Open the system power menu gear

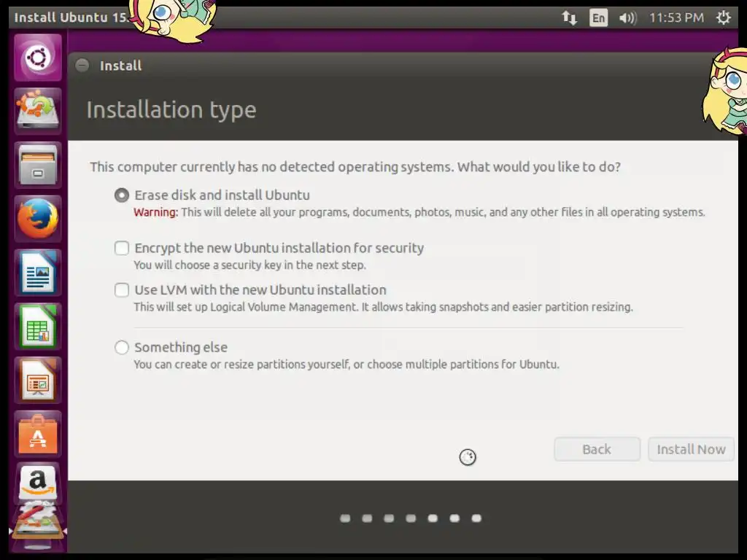click(x=724, y=17)
